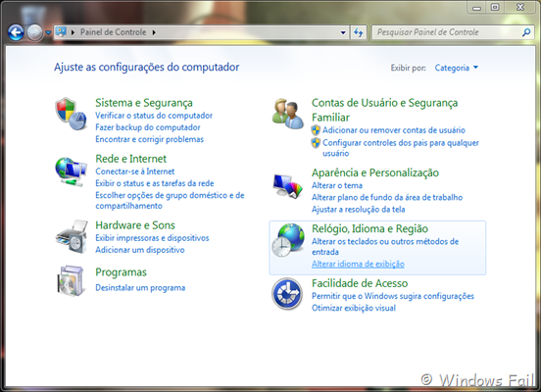Open Programas category heading

[x=121, y=272]
